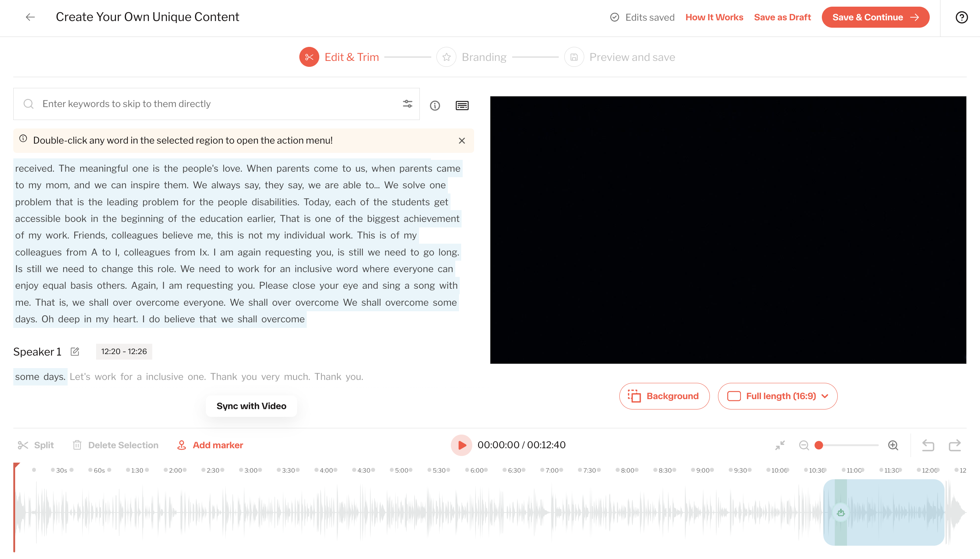Edit the Speaker 1 name
The image size is (980, 559).
[75, 351]
